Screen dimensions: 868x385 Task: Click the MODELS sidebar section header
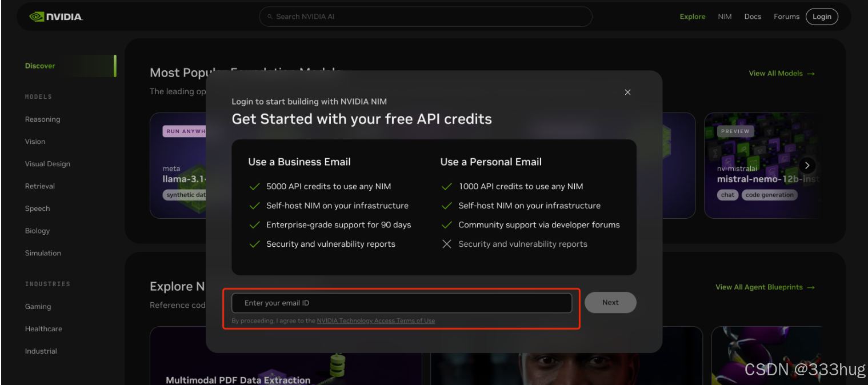38,97
